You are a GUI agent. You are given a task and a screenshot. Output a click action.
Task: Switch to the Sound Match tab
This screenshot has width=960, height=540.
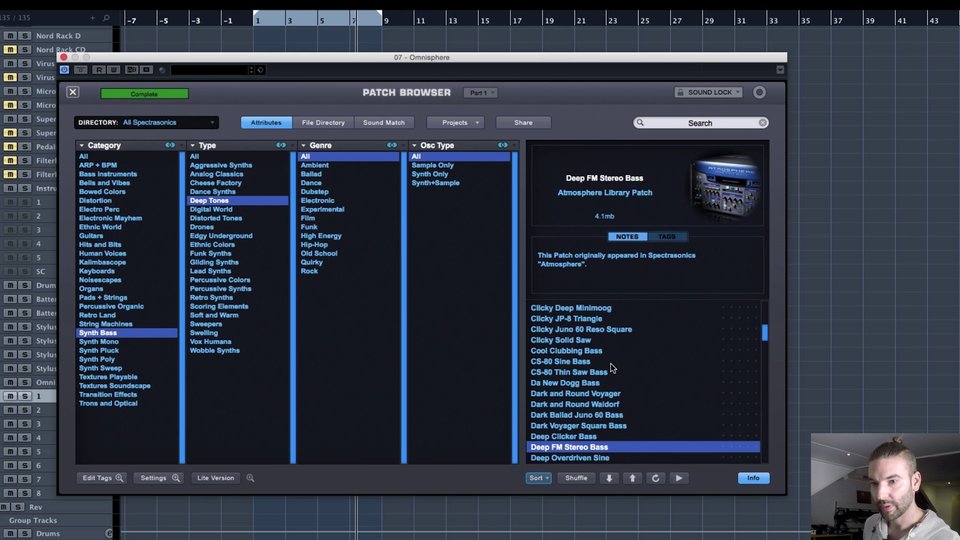click(x=384, y=122)
